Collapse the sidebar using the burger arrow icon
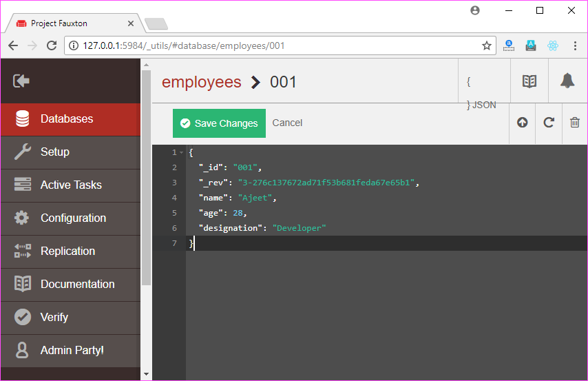Screen dimensions: 588x381 pos(21,81)
